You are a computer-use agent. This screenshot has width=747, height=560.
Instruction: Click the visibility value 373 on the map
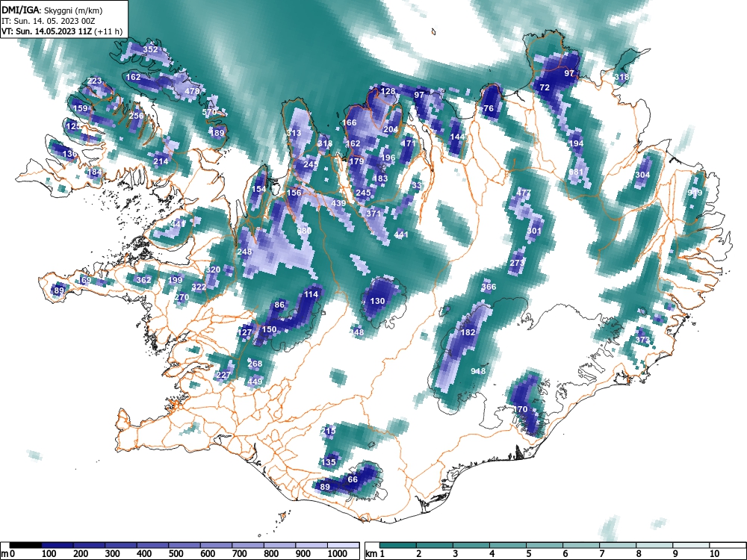pyautogui.click(x=642, y=340)
